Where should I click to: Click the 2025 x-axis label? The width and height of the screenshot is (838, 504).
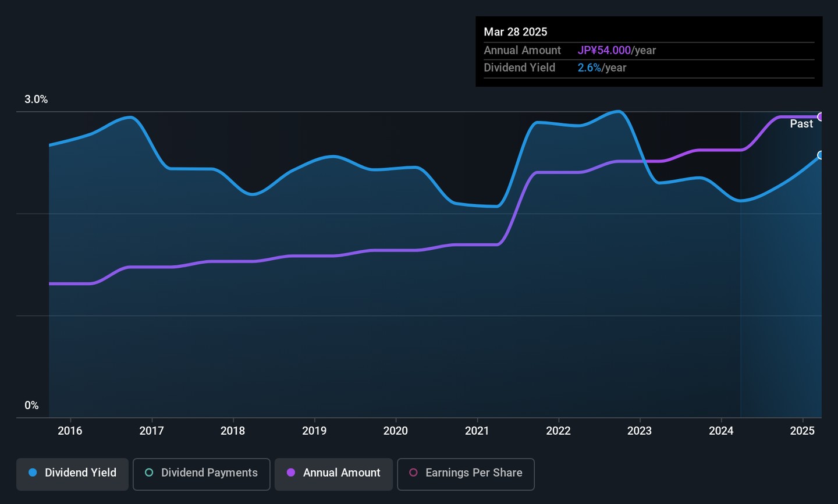(x=803, y=431)
